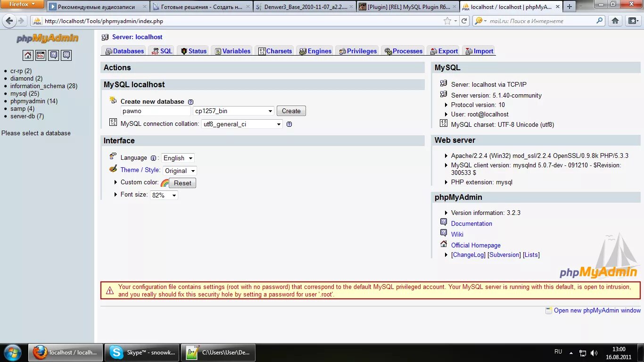Open the Language dropdown set to English
This screenshot has width=644, height=362.
[178, 158]
